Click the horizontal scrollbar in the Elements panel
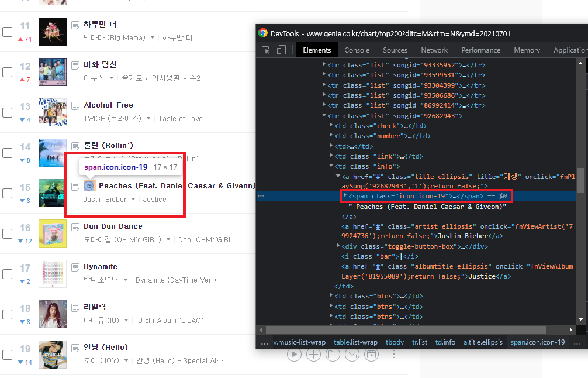 pos(406,329)
